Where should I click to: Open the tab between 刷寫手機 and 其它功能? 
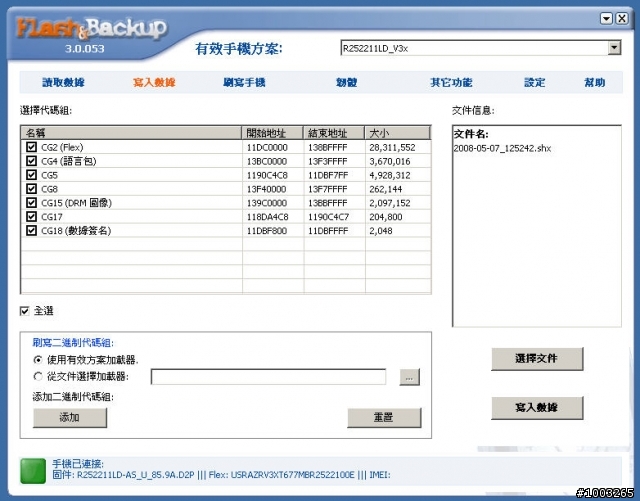(x=347, y=82)
